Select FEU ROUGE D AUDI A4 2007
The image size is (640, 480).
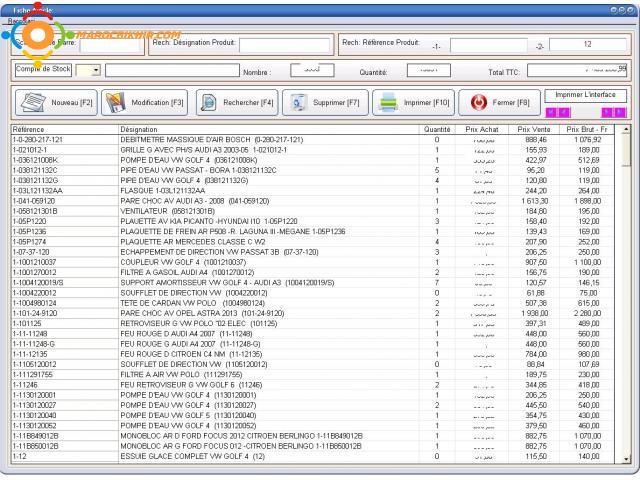(312, 333)
